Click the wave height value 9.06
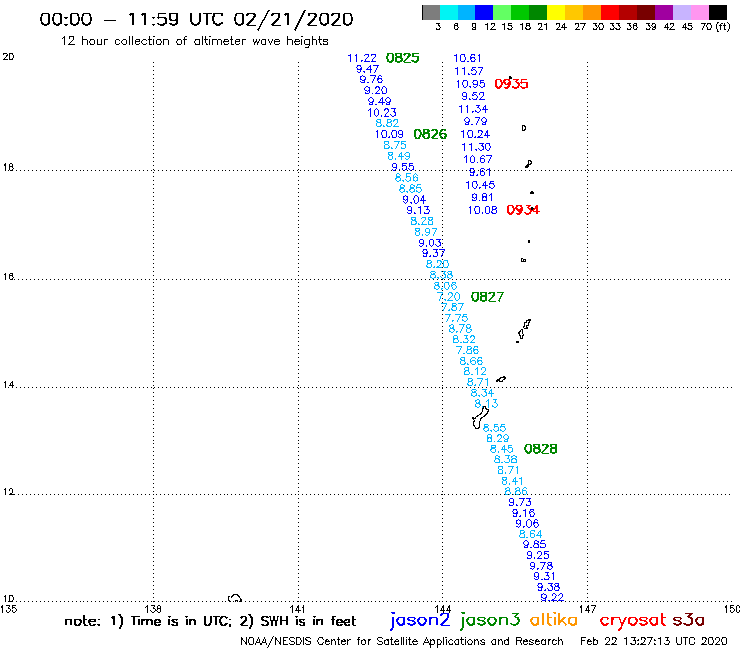Viewport: 740px width, 650px height. [527, 523]
